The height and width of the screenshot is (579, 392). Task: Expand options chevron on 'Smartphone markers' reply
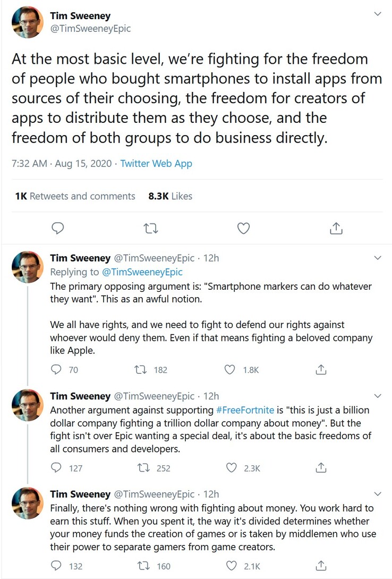378,258
